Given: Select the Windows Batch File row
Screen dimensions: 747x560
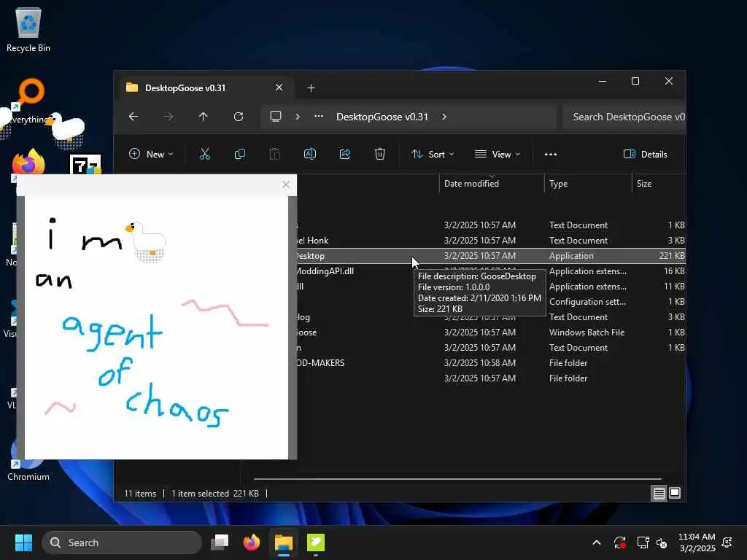Looking at the screenshot, I should tap(491, 332).
